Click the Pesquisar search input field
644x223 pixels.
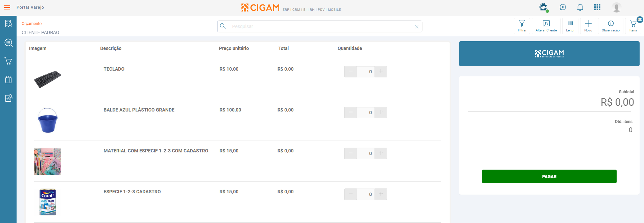tap(321, 26)
